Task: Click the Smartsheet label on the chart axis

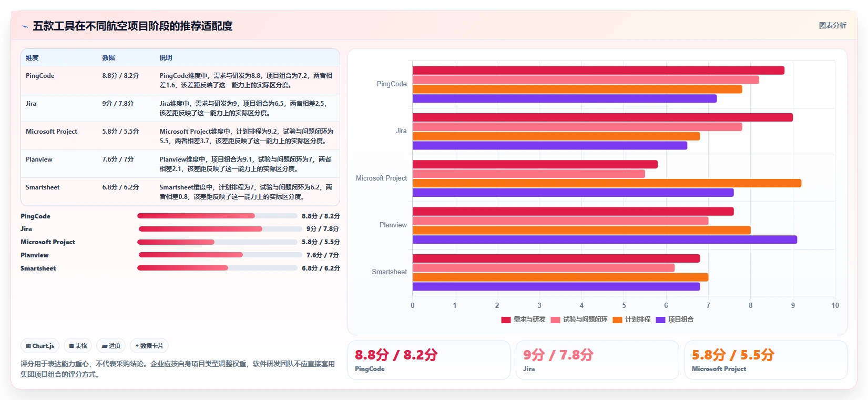Action: 389,272
